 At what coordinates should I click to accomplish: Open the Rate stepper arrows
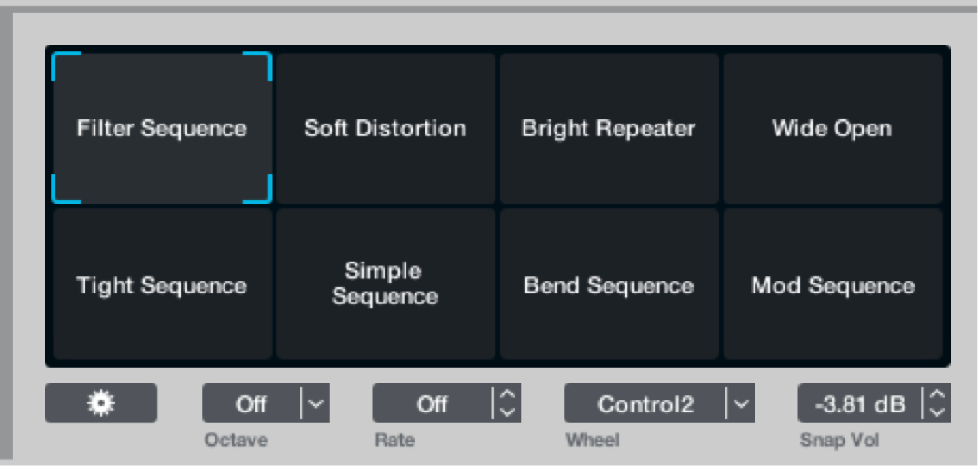(x=507, y=403)
